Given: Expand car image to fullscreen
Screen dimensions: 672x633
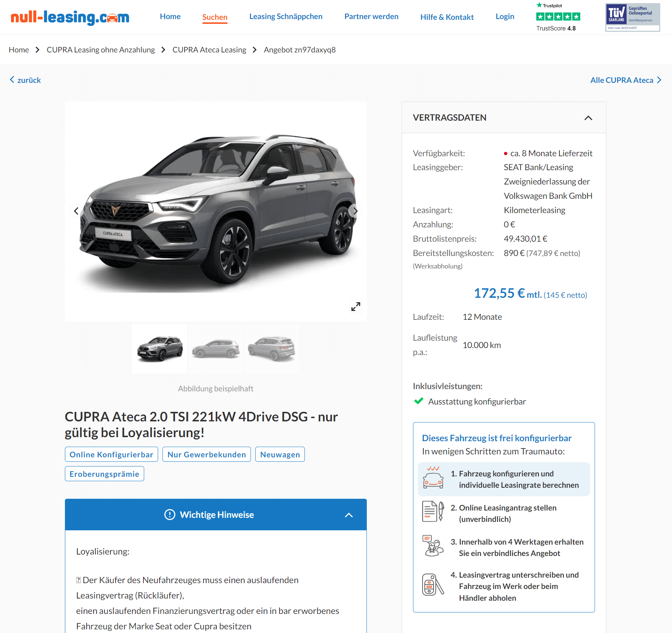Looking at the screenshot, I should tap(356, 307).
